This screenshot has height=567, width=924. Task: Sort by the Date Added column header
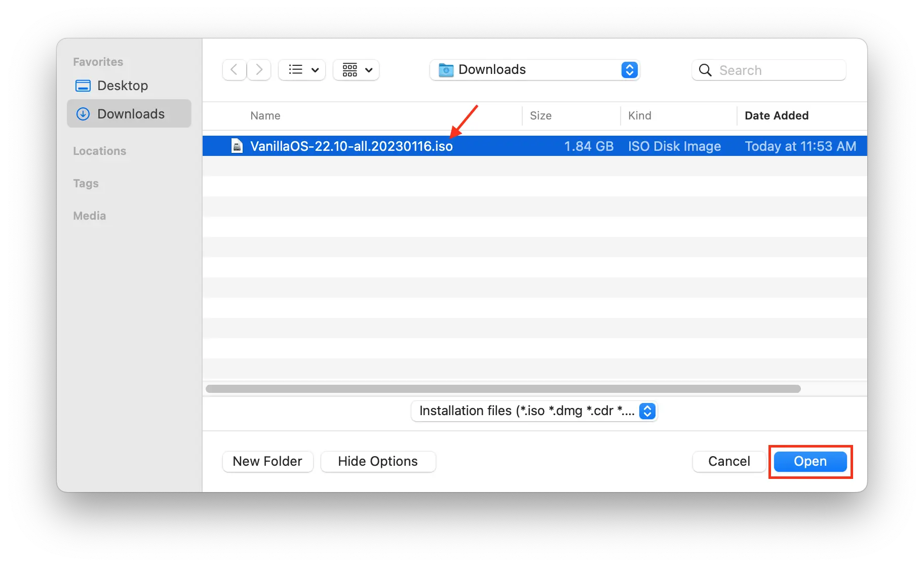(777, 115)
